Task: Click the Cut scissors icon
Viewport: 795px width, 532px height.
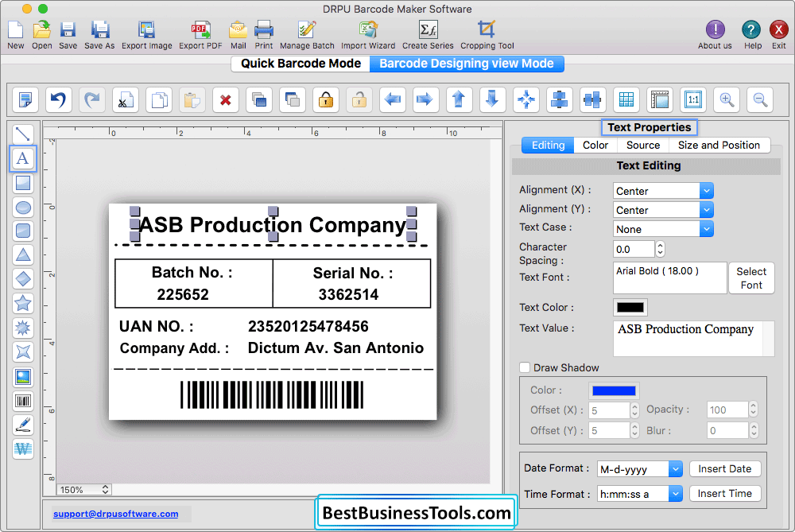Action: 126,99
